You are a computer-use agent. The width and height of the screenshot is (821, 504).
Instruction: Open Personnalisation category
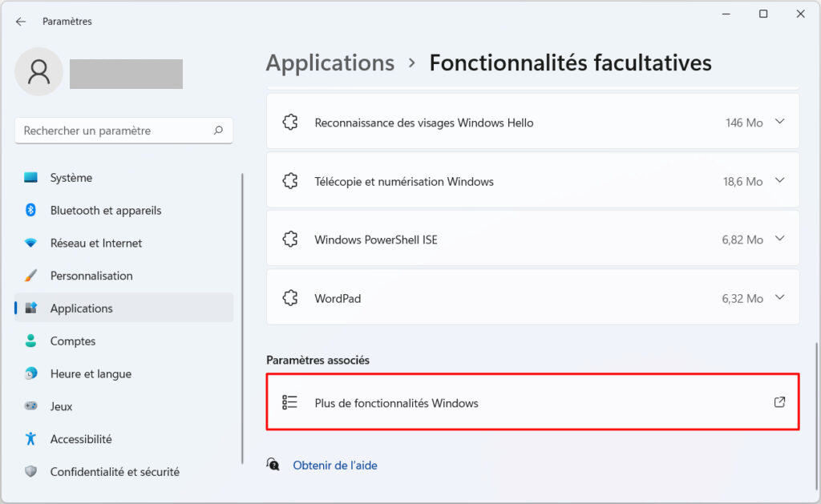tap(123, 276)
